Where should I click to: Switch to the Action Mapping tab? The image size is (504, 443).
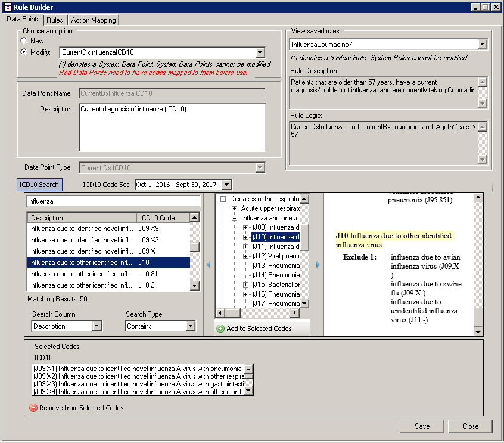94,20
